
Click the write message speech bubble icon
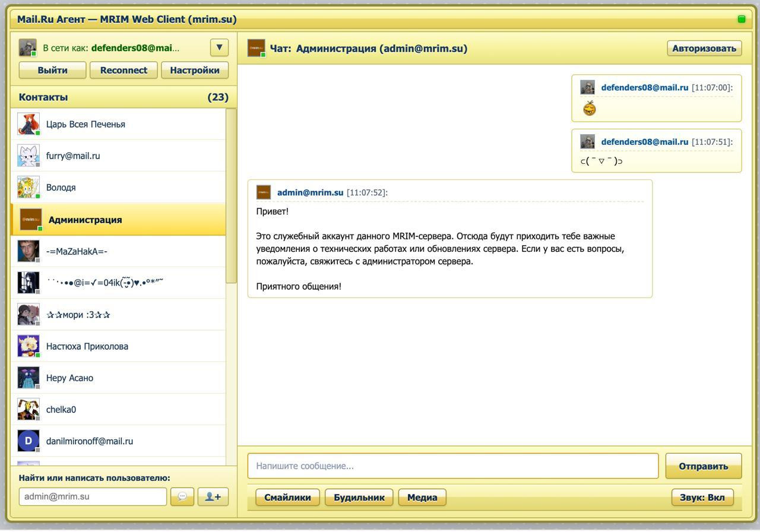[182, 496]
